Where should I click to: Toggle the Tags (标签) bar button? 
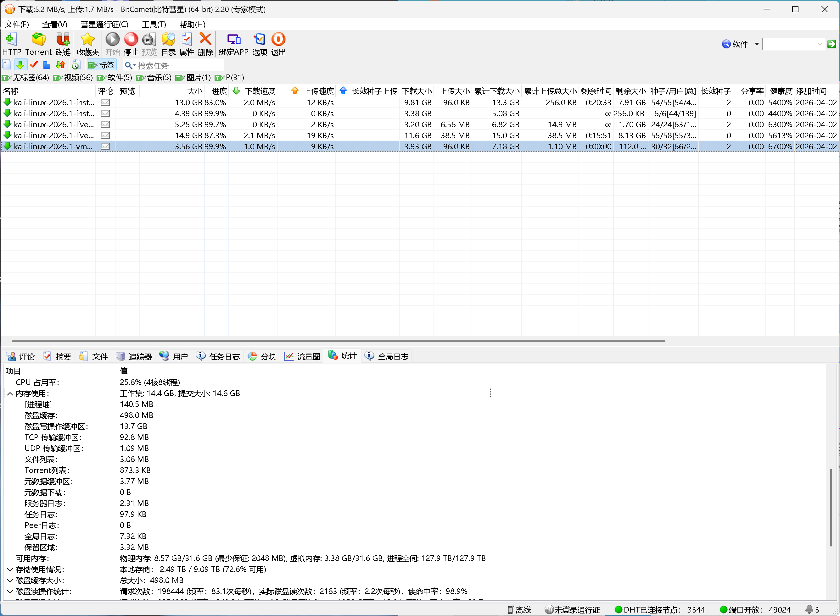click(102, 65)
